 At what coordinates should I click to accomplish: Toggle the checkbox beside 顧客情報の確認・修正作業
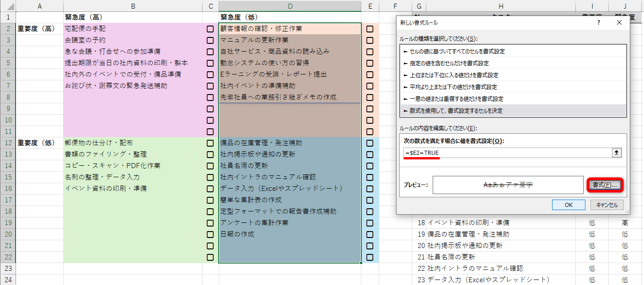click(370, 28)
